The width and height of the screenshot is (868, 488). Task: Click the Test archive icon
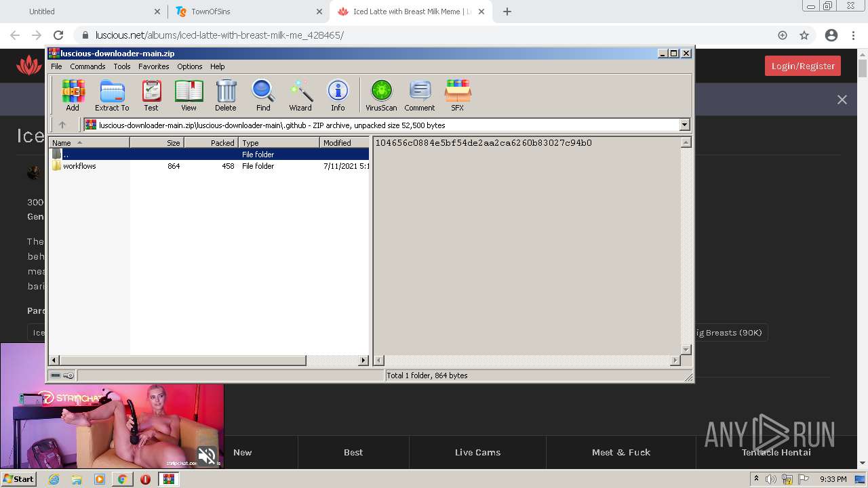click(151, 95)
